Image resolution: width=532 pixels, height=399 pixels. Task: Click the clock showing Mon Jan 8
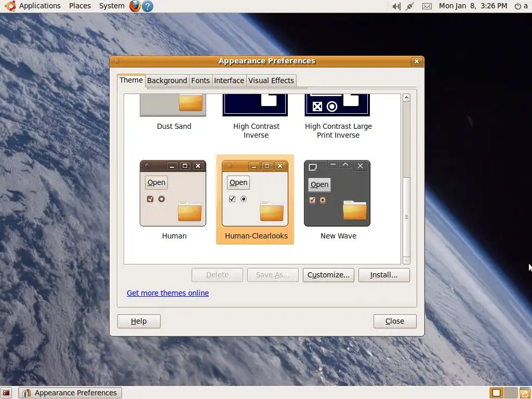pyautogui.click(x=473, y=6)
